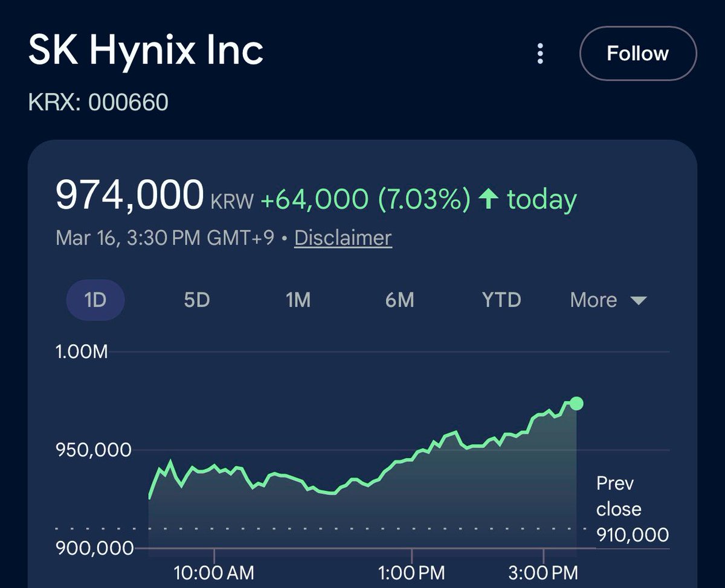Select the 1D chart range tab
The image size is (725, 588).
point(95,300)
